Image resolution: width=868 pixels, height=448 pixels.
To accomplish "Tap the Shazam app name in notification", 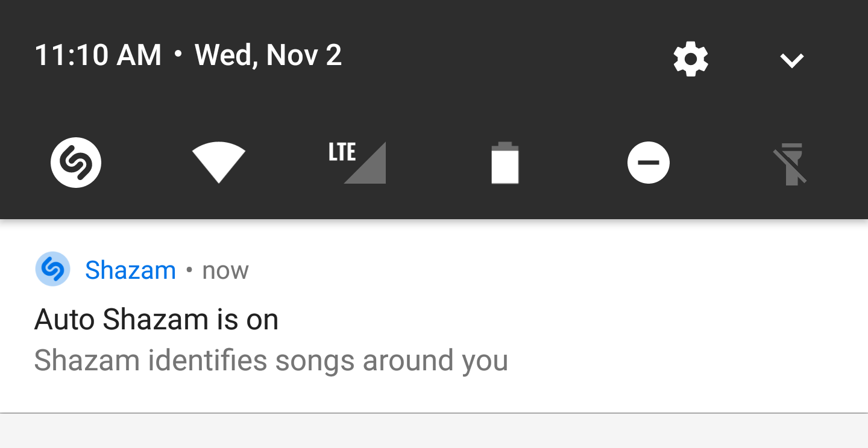I will pos(130,270).
